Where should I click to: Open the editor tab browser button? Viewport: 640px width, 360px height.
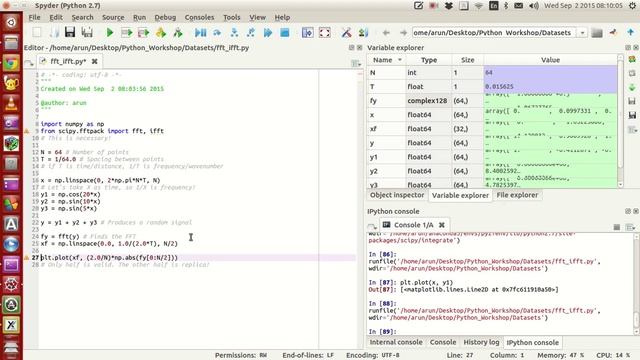[29, 62]
